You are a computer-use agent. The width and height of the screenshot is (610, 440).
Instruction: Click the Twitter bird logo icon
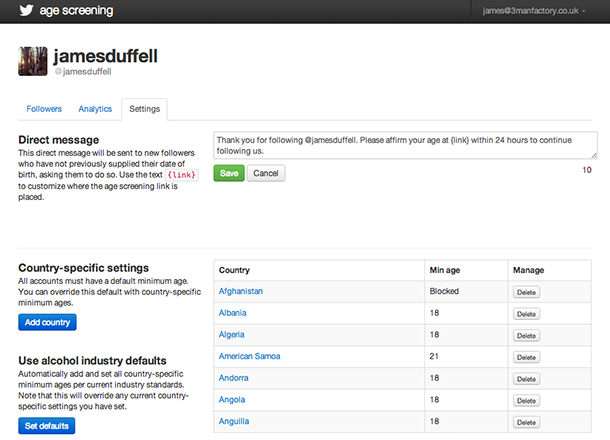click(21, 12)
